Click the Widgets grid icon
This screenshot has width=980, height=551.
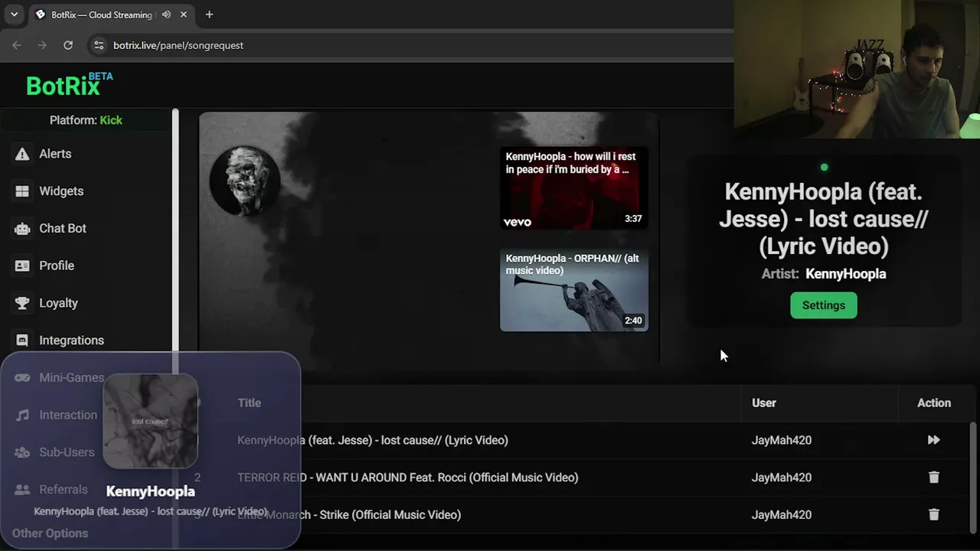point(22,191)
